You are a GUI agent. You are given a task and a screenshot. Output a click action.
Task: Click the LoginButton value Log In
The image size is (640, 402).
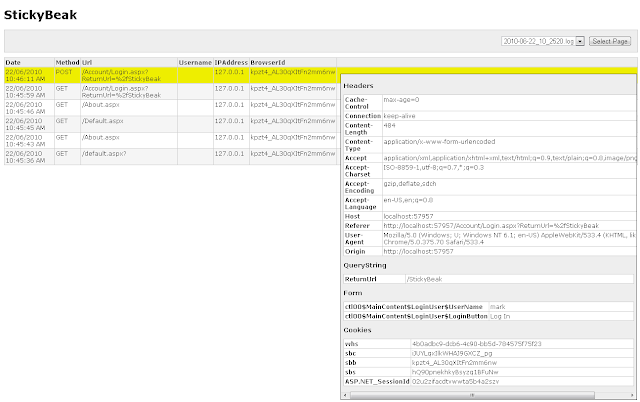[x=500, y=316]
